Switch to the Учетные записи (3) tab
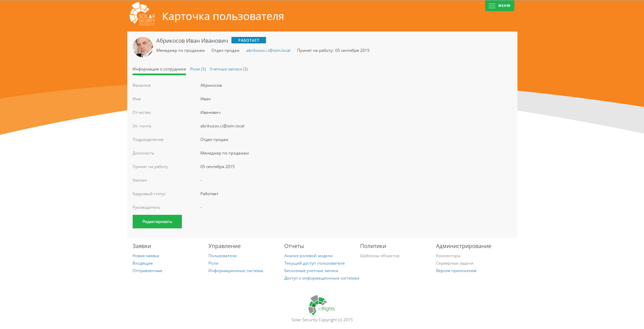Screen dimensions: 644x329 pos(229,69)
